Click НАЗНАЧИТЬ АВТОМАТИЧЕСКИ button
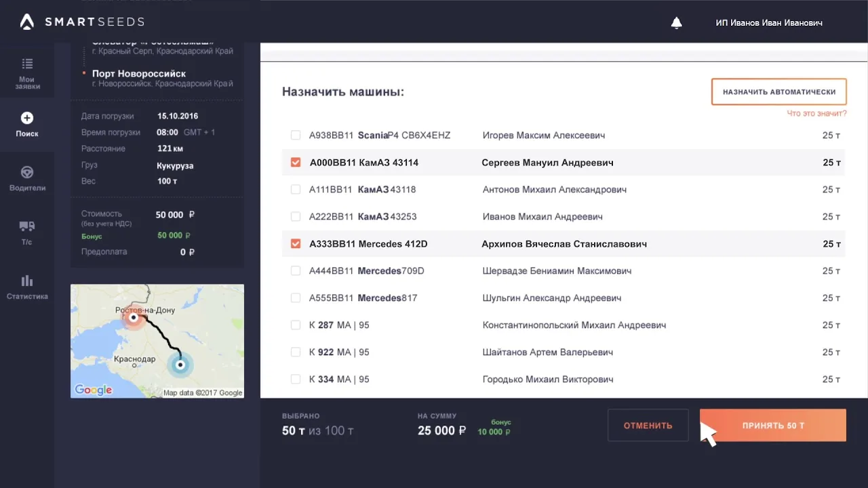868x488 pixels. 779,91
